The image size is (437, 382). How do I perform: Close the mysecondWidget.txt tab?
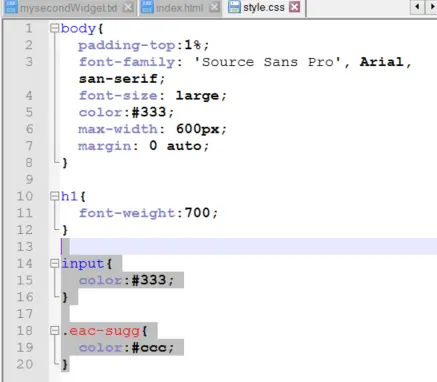tap(128, 7)
